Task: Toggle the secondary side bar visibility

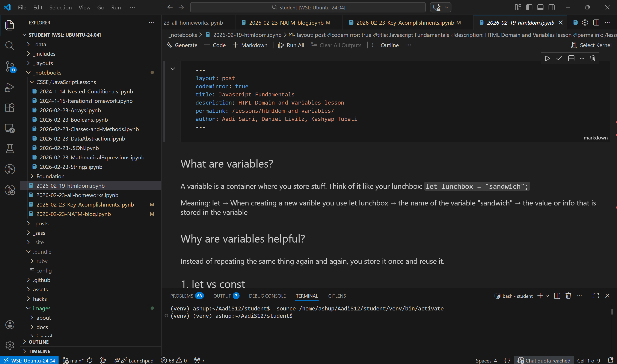Action: (x=552, y=7)
